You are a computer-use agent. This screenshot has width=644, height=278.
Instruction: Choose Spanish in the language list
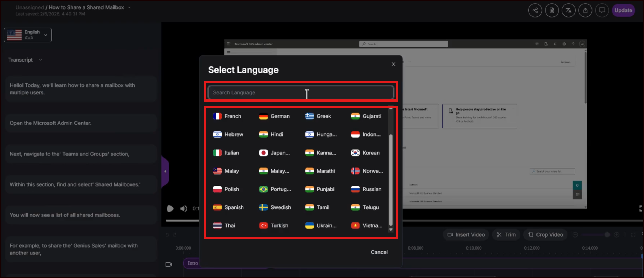pyautogui.click(x=228, y=207)
